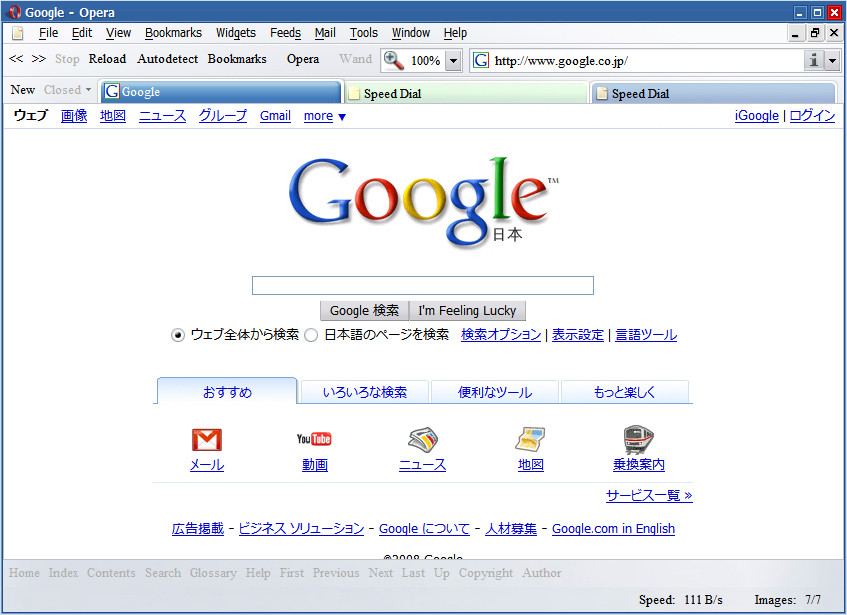Click the Google 検索 button

[x=365, y=310]
